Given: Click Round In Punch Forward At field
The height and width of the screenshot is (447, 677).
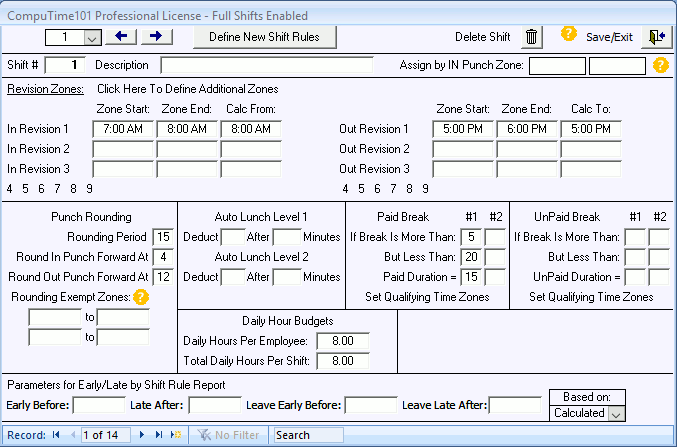Looking at the screenshot, I should [163, 257].
